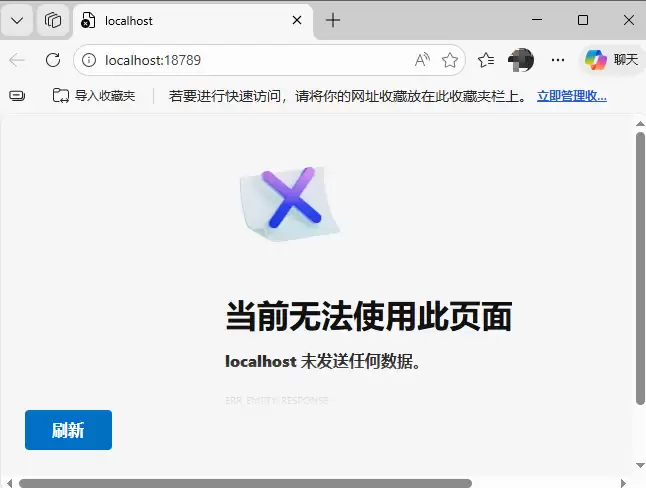Click the favorites bar tab icon at left

pyautogui.click(x=17, y=96)
